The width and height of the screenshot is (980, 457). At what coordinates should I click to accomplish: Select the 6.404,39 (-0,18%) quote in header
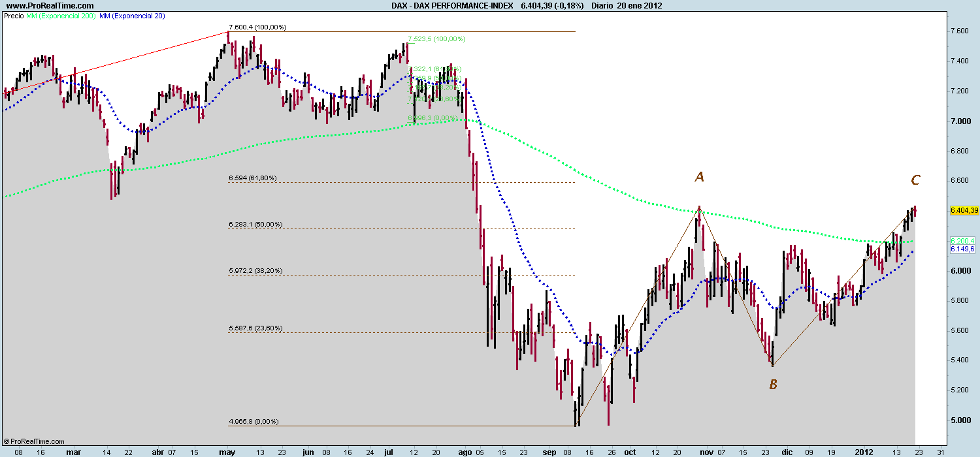pyautogui.click(x=553, y=5)
